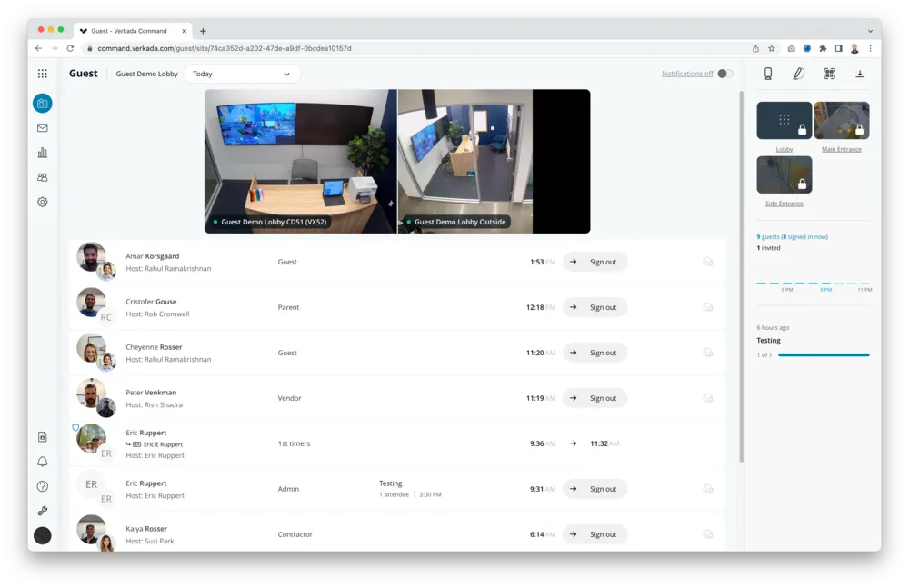Click the QR code scan icon
909x588 pixels.
point(829,74)
